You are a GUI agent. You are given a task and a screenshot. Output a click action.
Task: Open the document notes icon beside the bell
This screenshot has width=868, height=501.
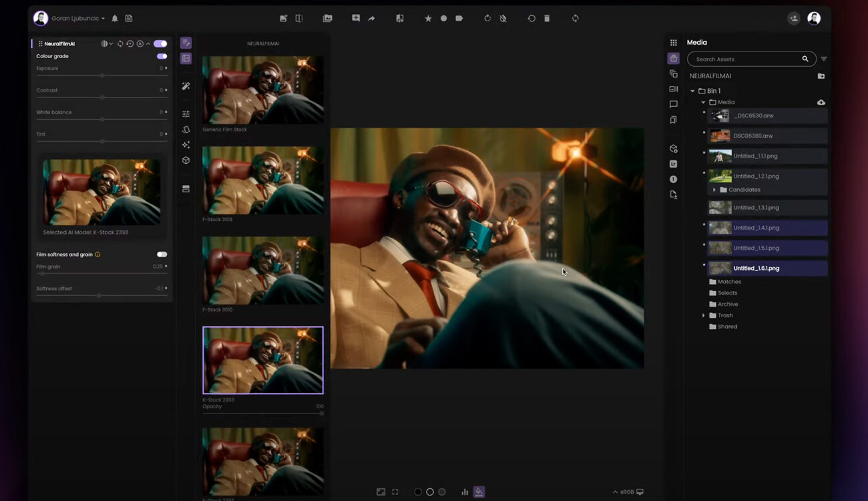click(x=129, y=19)
